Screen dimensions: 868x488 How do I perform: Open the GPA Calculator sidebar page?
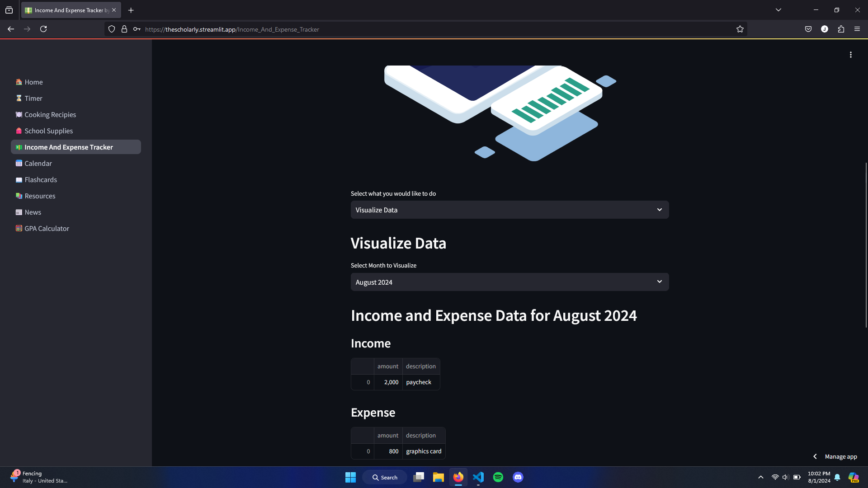(47, 228)
